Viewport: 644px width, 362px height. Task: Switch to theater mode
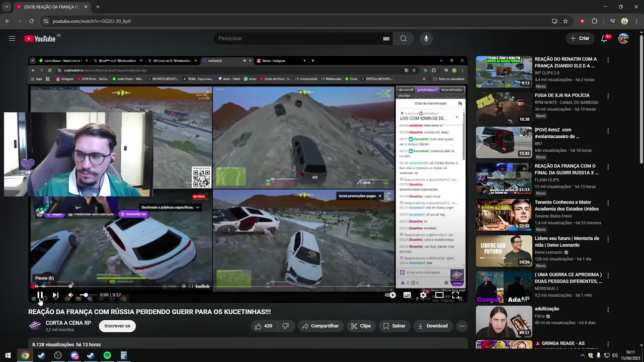(x=439, y=295)
